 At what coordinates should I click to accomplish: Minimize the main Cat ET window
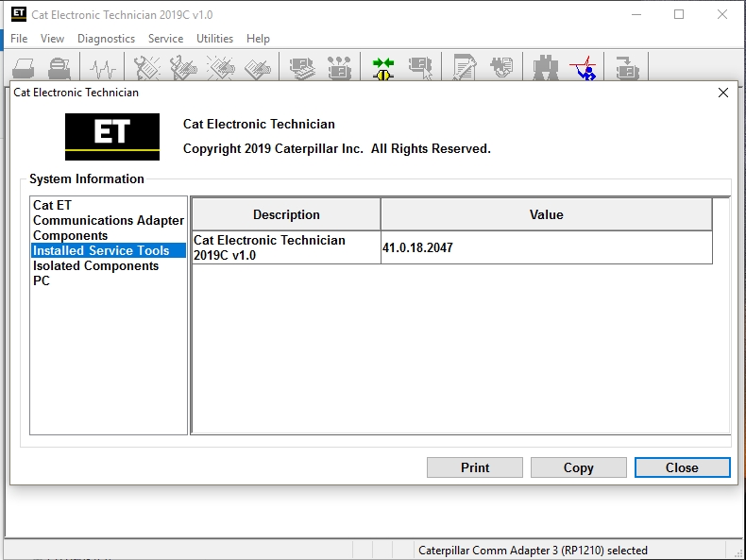click(x=636, y=14)
